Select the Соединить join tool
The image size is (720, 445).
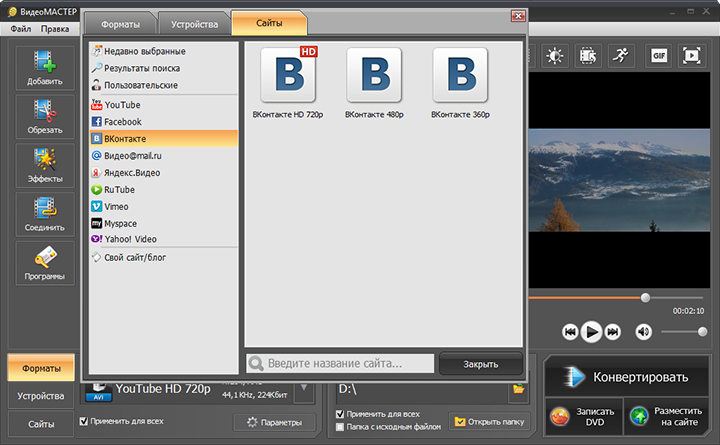pyautogui.click(x=45, y=214)
